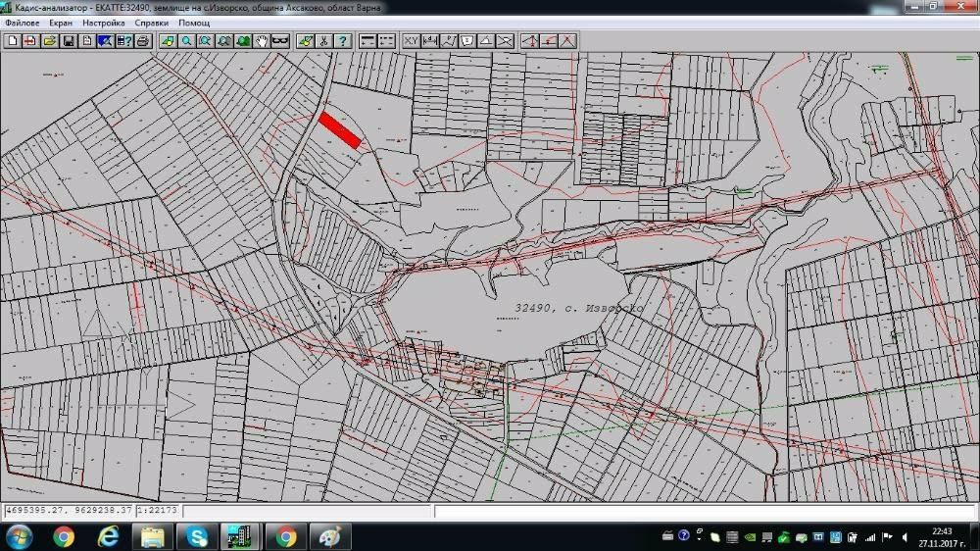Click the Print toolbar icon

pyautogui.click(x=143, y=41)
